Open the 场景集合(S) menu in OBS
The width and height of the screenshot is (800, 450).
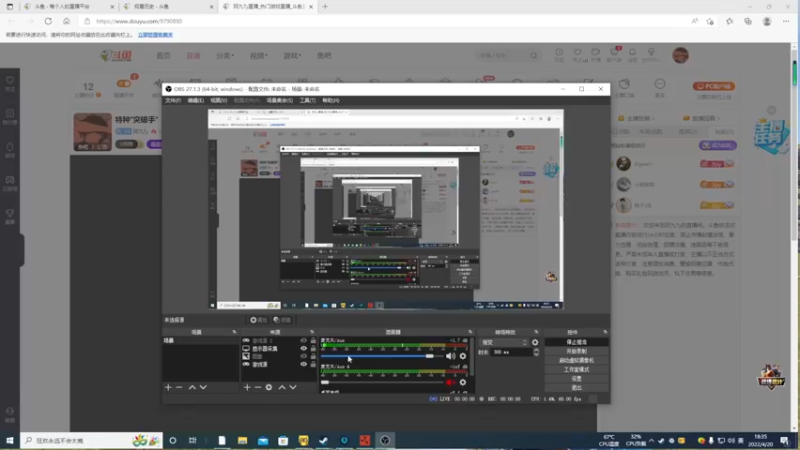coord(280,101)
